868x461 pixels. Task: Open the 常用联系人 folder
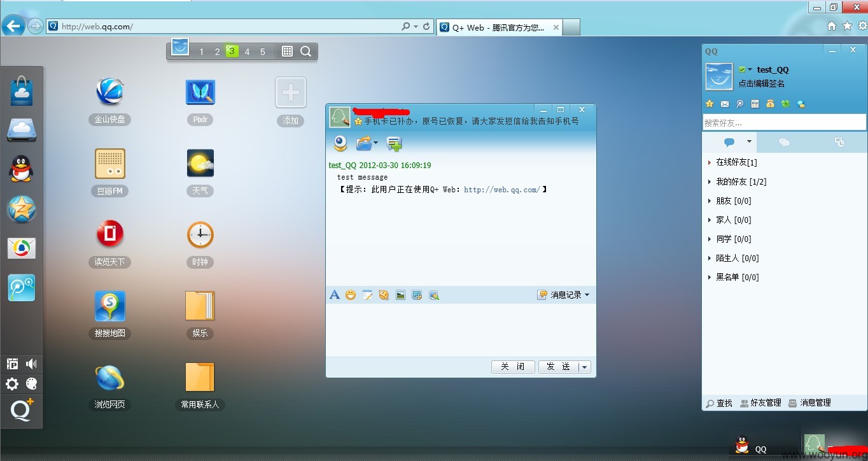point(200,378)
